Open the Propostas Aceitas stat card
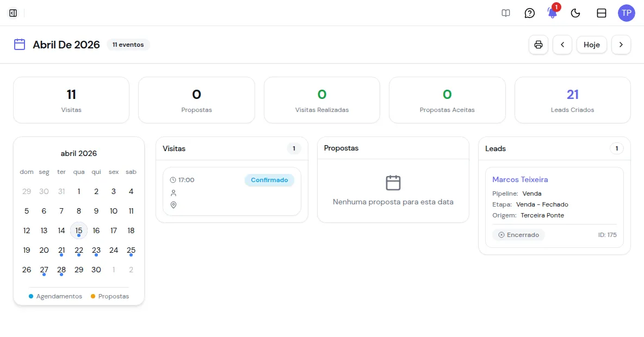Viewport: 644px width, 337px height. (447, 100)
